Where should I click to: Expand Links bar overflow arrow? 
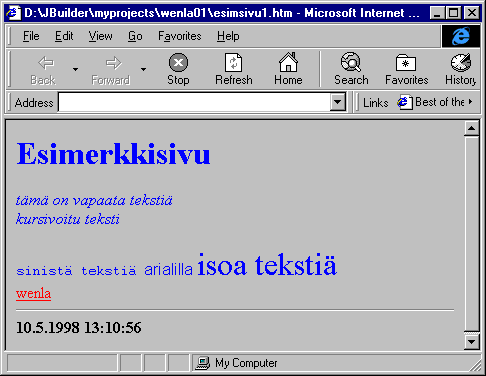pyautogui.click(x=470, y=102)
